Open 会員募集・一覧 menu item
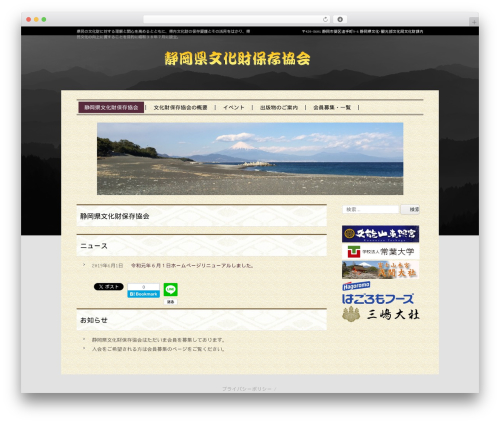The width and height of the screenshot is (500, 423). coord(332,107)
